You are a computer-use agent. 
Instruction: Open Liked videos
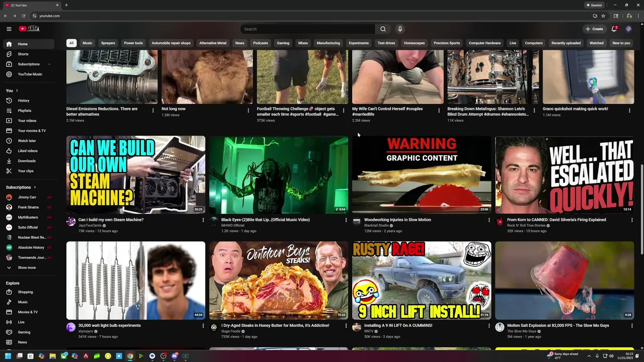tap(28, 151)
